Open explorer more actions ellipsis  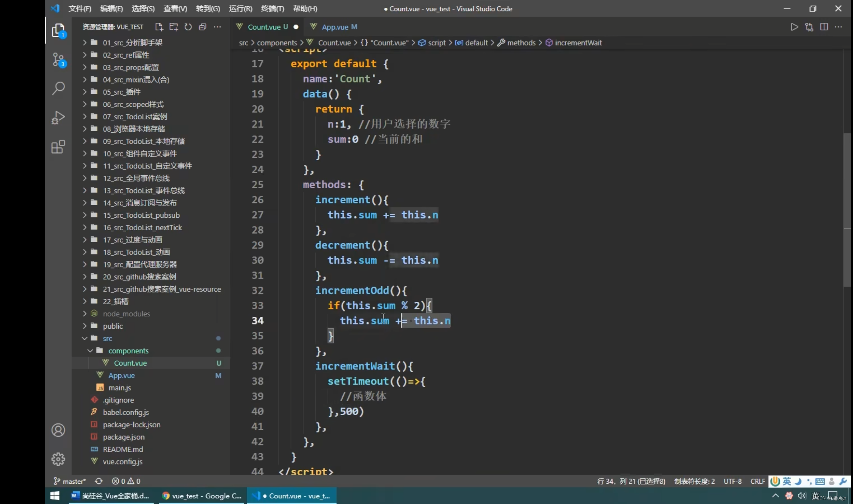click(x=217, y=27)
